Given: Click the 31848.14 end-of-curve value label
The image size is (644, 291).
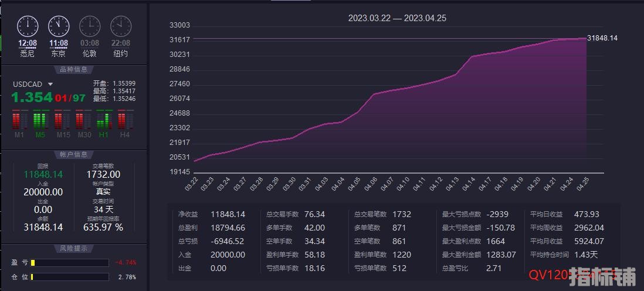Looking at the screenshot, I should pyautogui.click(x=602, y=38).
